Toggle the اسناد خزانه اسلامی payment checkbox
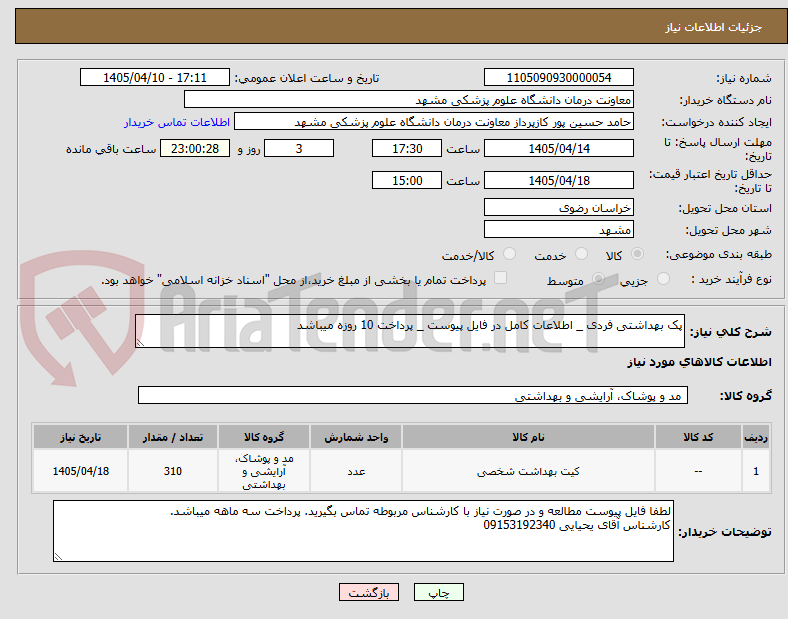Viewport: 788px width, 619px height. [500, 278]
